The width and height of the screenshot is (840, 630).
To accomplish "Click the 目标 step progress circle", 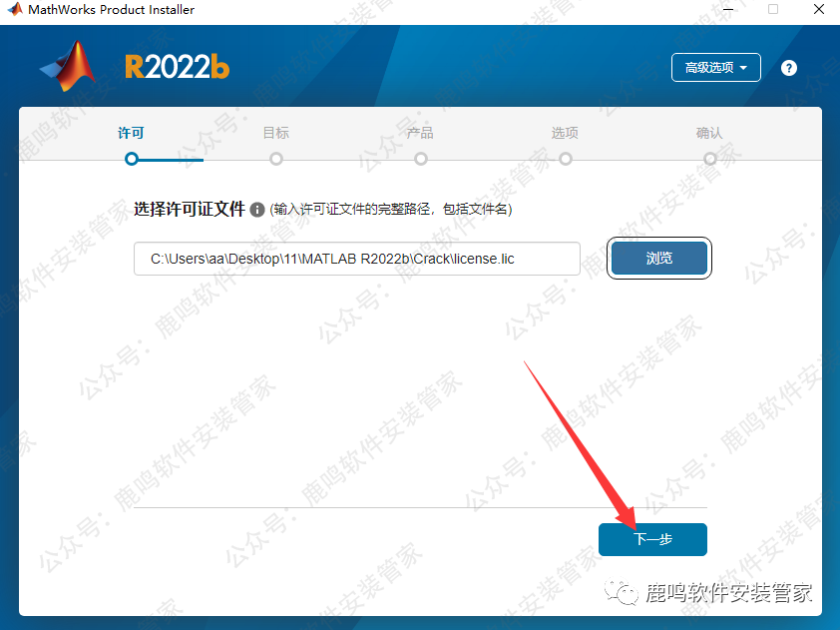I will click(276, 159).
